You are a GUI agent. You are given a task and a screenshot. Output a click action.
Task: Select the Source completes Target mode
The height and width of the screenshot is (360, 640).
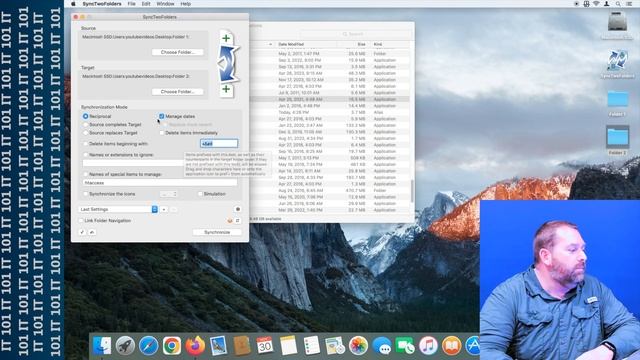pos(85,124)
